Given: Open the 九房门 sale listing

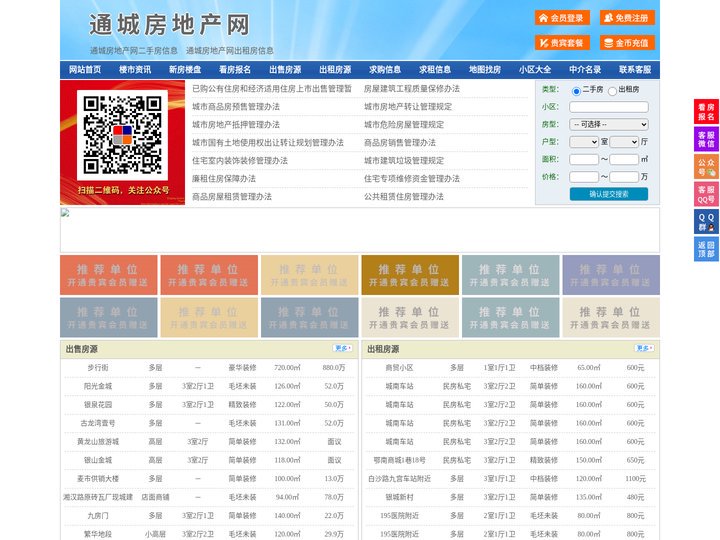Looking at the screenshot, I should [x=98, y=516].
